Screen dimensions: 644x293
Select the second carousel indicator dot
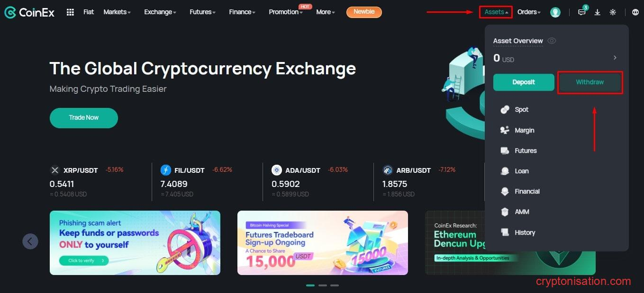(x=322, y=285)
